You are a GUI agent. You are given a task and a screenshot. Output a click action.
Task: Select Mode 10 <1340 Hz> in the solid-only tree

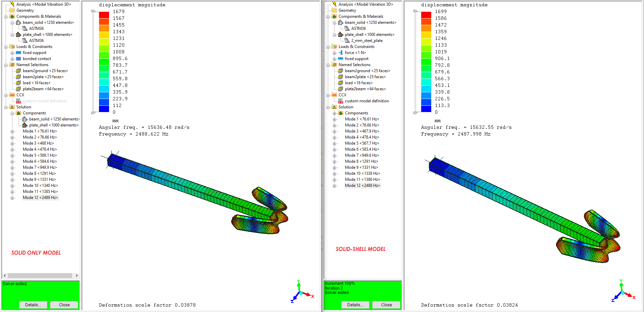point(40,186)
